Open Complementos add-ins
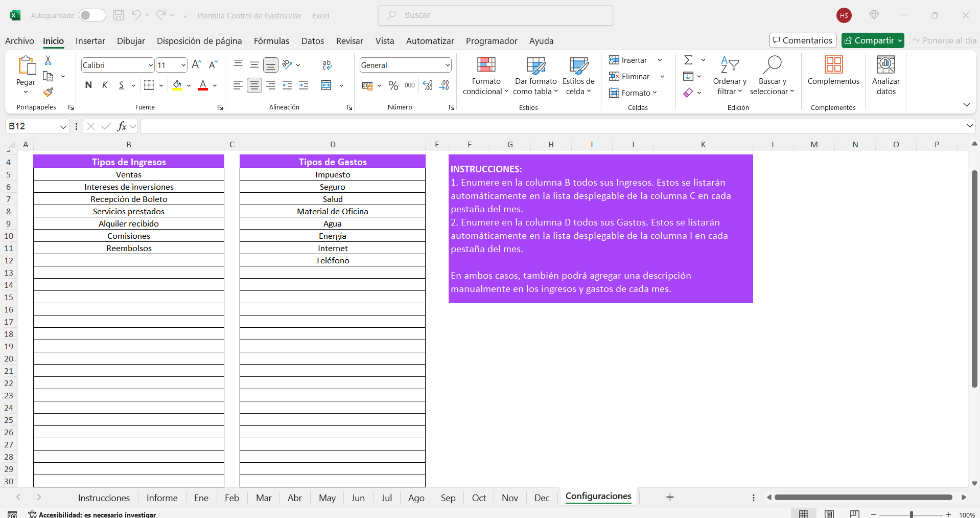Viewport: 980px width, 518px height. click(x=833, y=71)
